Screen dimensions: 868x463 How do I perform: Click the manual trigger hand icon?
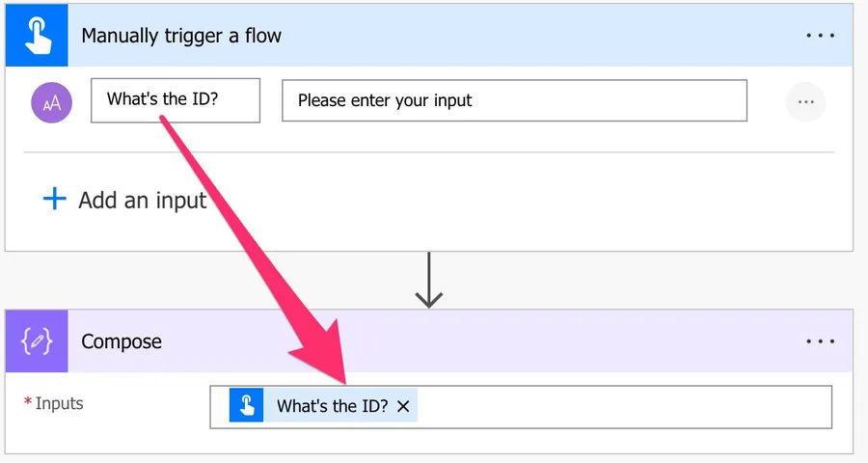coord(37,36)
